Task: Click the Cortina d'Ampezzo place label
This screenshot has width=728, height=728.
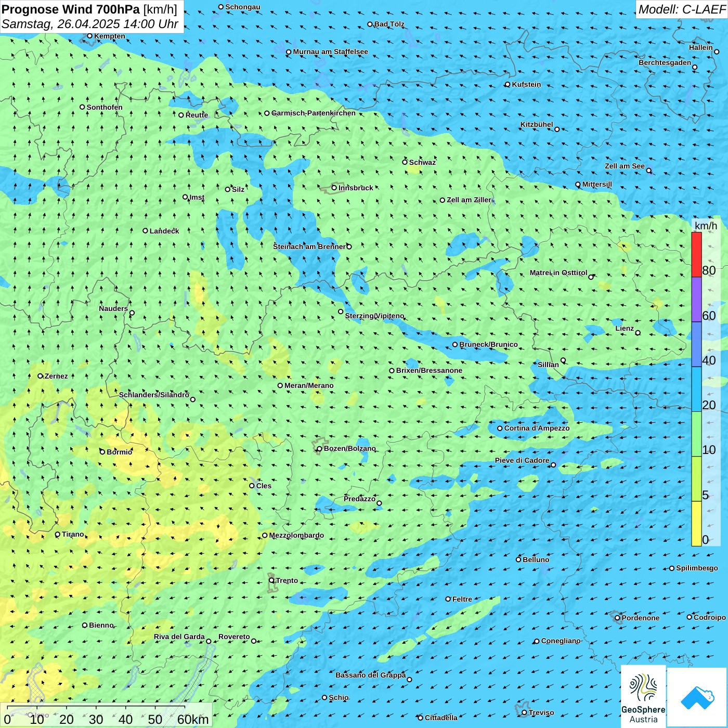Action: 537,428
